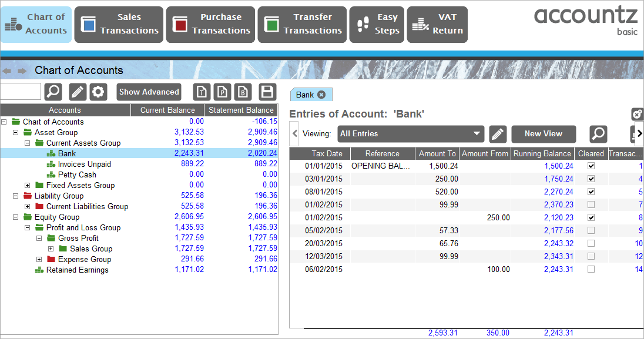Select the Invoices Unpaid account icon
644x339 pixels.
51,164
